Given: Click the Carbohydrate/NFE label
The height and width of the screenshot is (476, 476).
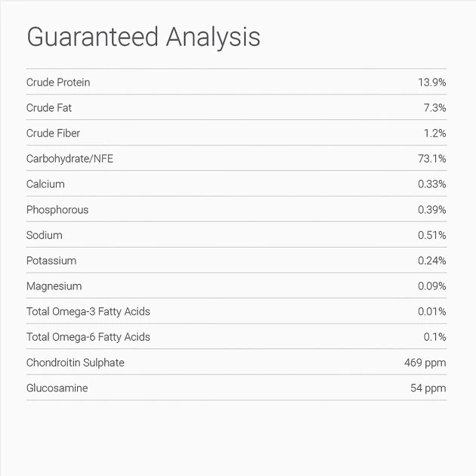Looking at the screenshot, I should coord(70,159).
